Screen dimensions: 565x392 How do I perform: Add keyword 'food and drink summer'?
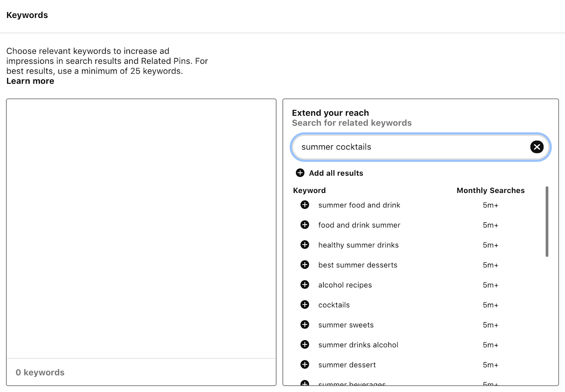pos(305,225)
